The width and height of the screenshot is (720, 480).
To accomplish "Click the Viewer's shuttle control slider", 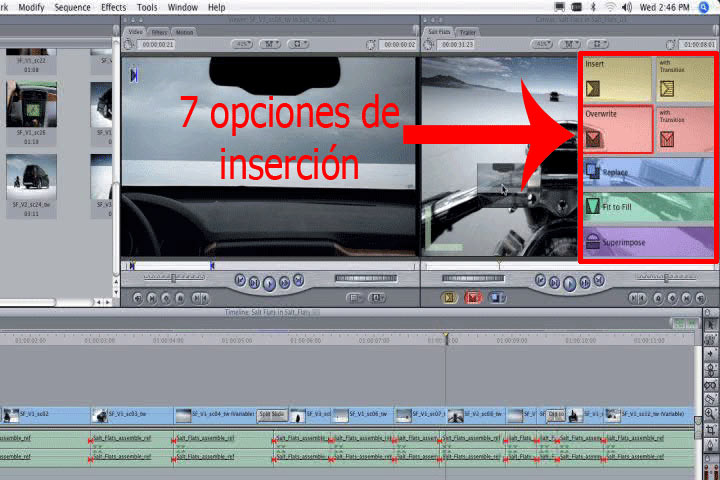I will click(x=174, y=277).
